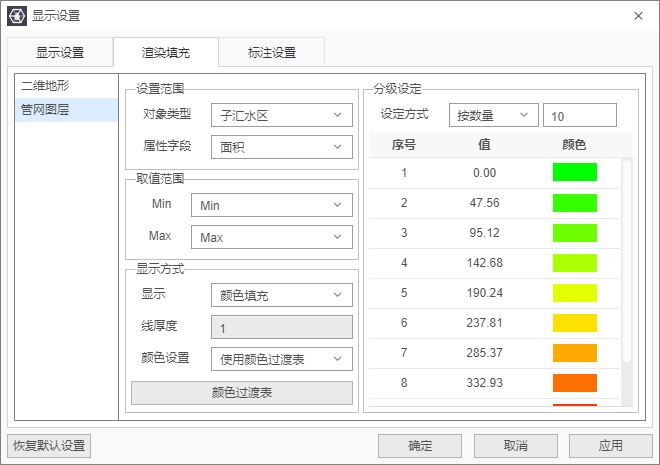Click the app logo icon in title bar

(x=16, y=15)
